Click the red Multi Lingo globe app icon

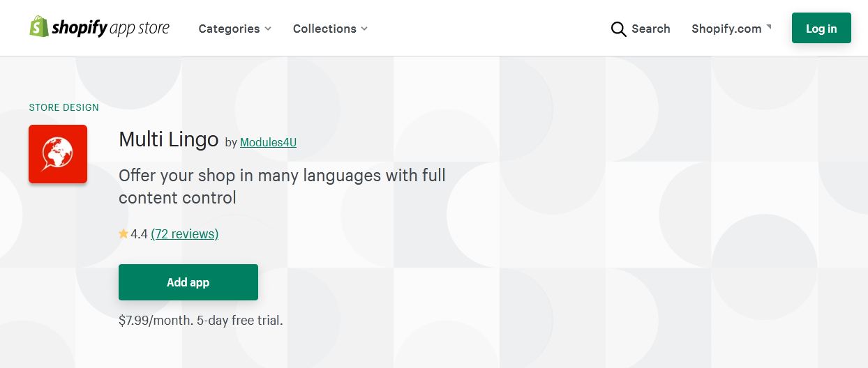58,154
